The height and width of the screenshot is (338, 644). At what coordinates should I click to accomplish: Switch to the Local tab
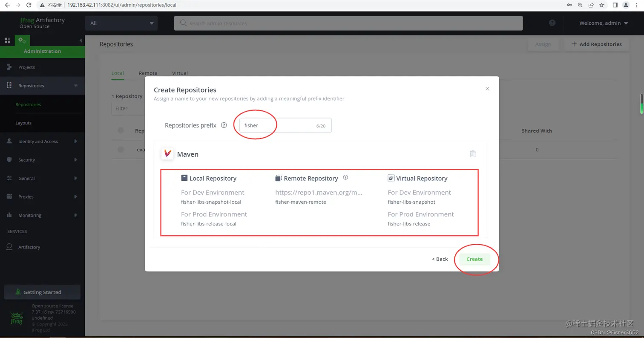pyautogui.click(x=118, y=73)
